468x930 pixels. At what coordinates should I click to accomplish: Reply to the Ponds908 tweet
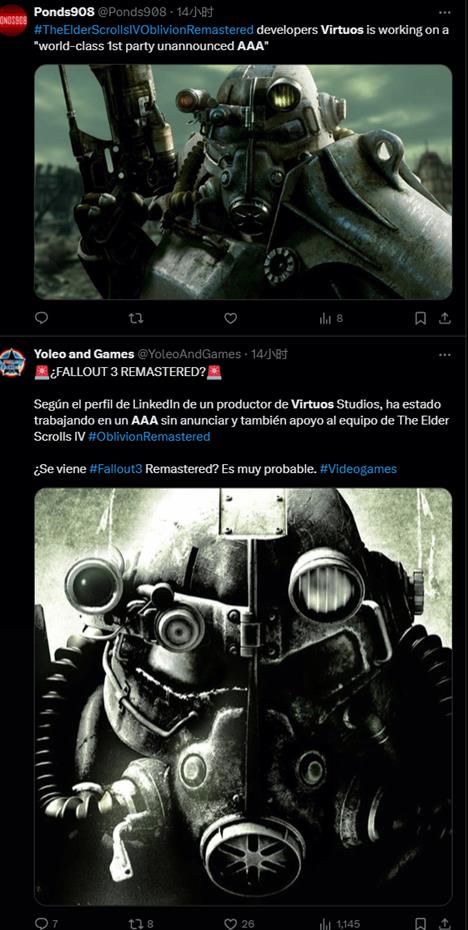tap(41, 319)
